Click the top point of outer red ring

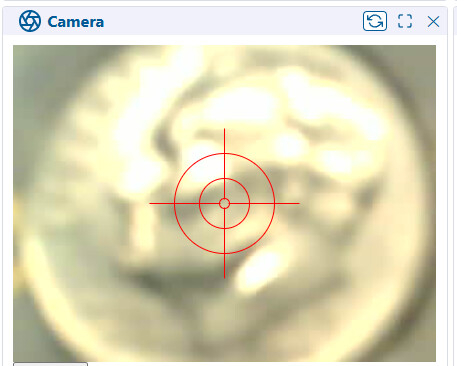tap(224, 153)
